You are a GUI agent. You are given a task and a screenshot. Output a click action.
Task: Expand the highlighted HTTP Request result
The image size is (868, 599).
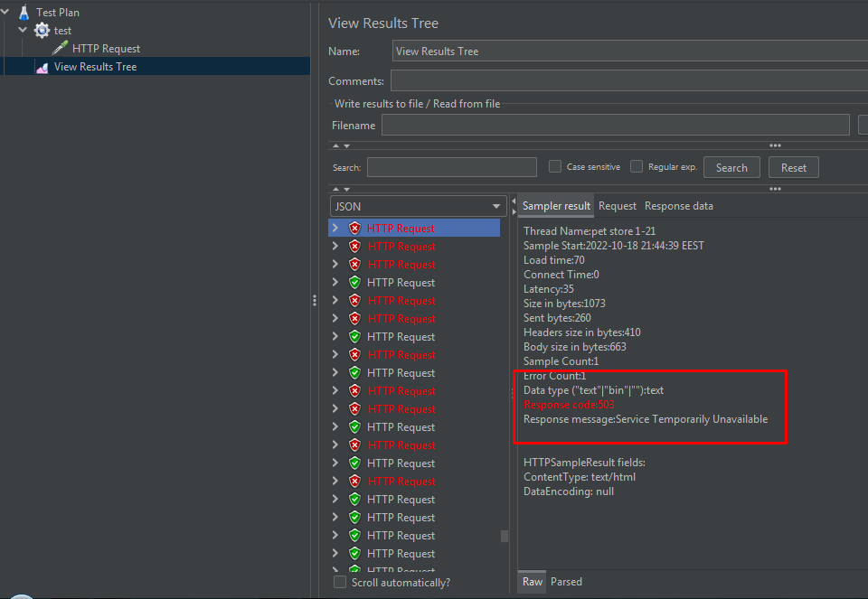335,228
